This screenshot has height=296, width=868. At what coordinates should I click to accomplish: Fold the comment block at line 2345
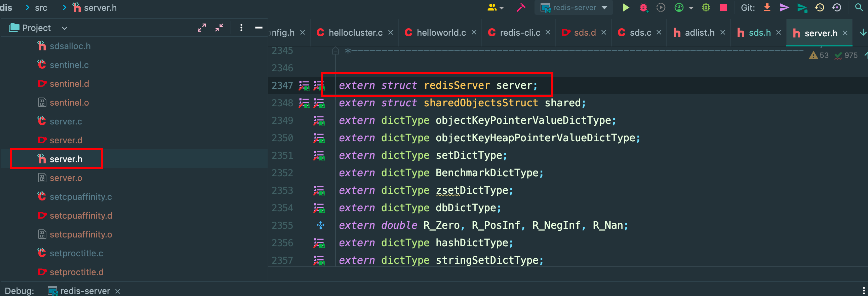[335, 51]
